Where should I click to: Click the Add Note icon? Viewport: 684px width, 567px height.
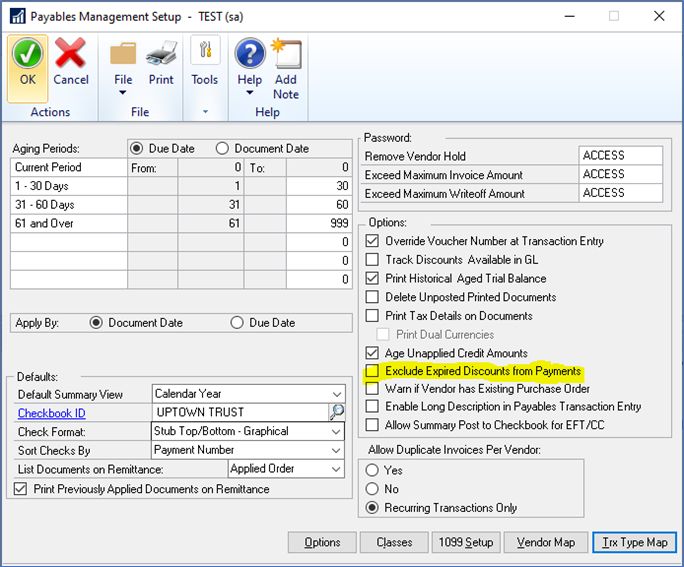click(286, 53)
